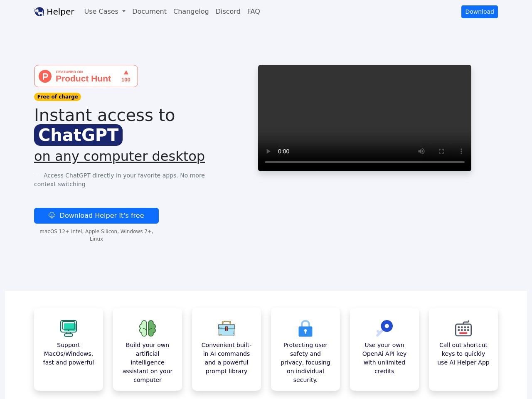Click the toolbox icon for AI commands
The image size is (532, 399).
click(x=227, y=328)
